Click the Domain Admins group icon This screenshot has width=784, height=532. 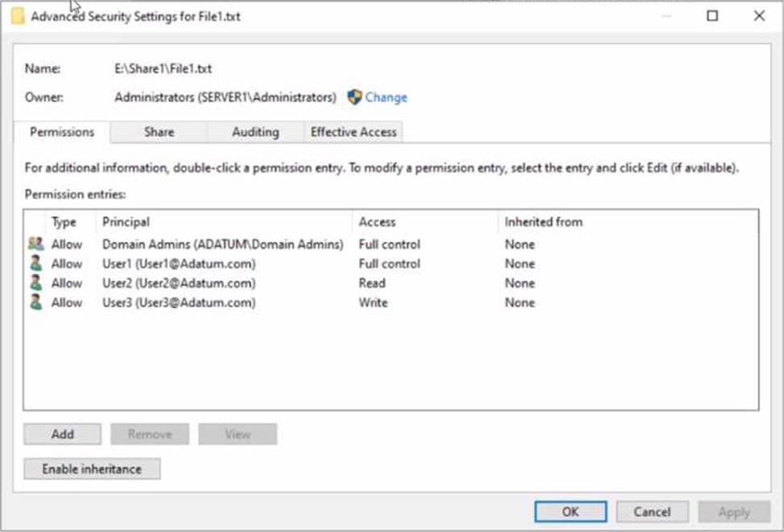coord(35,244)
